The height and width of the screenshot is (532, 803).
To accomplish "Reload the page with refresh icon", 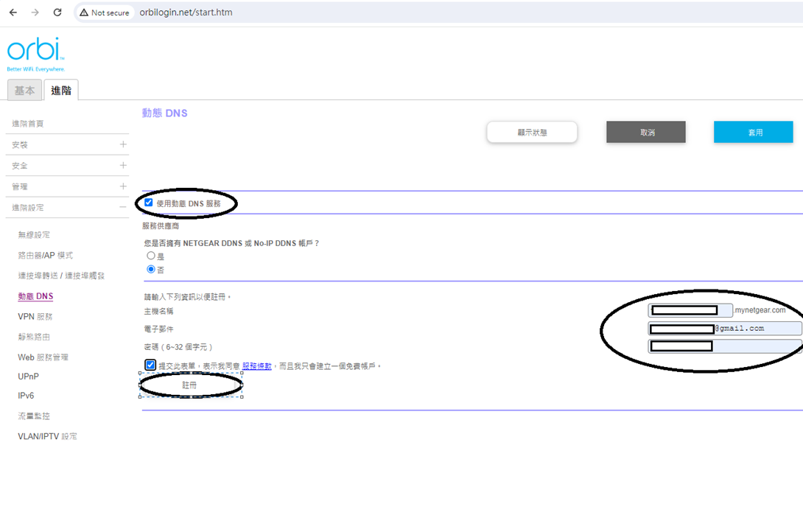I will pos(57,13).
